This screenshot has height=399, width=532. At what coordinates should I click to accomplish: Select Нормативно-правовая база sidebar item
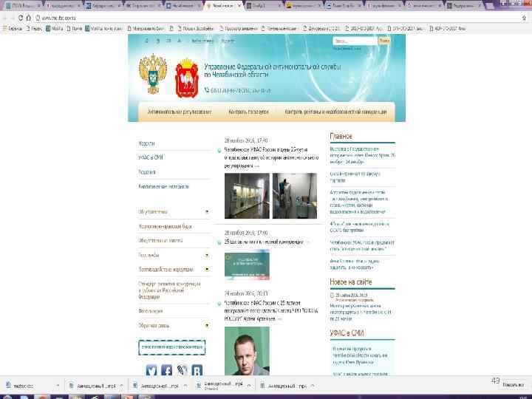pyautogui.click(x=165, y=226)
